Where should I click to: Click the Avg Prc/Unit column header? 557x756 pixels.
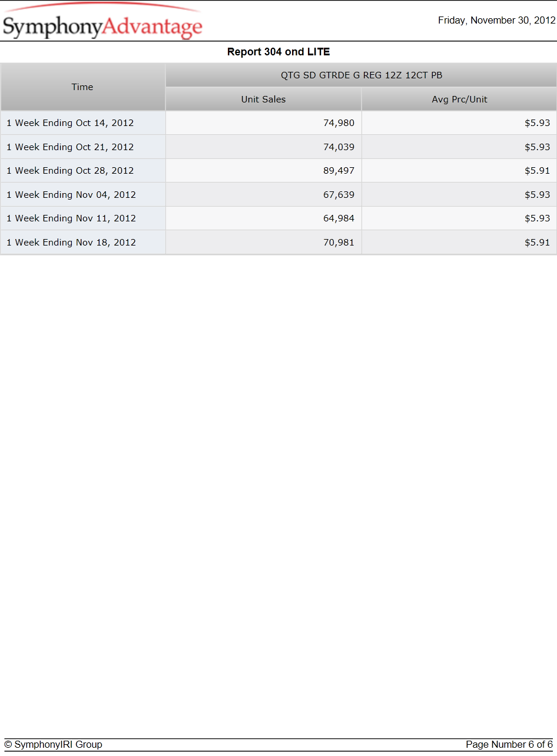click(459, 100)
